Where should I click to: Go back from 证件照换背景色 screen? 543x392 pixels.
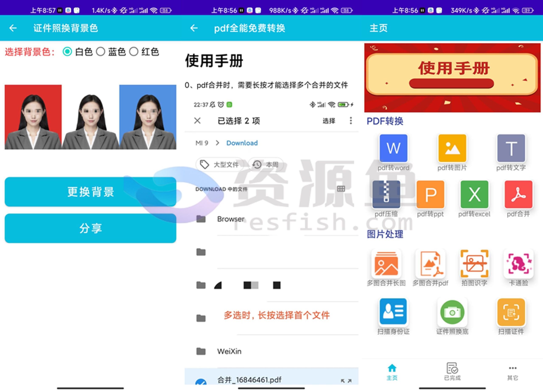click(x=13, y=28)
